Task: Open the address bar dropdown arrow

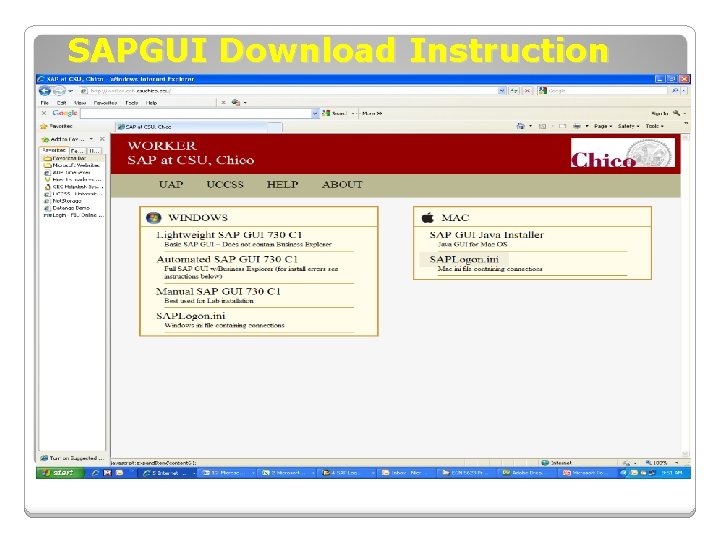Action: [502, 91]
